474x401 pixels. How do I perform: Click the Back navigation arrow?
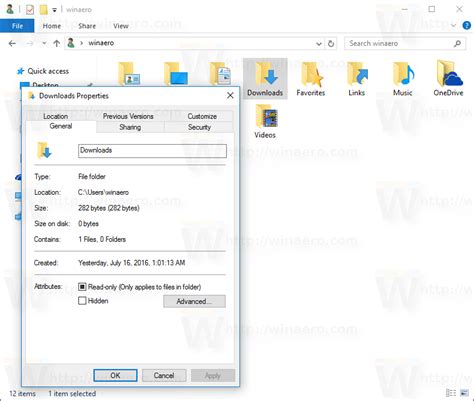point(12,43)
